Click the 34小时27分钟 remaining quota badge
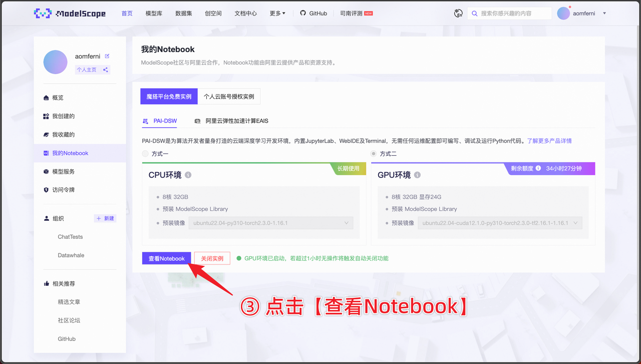This screenshot has width=641, height=364. pos(564,168)
